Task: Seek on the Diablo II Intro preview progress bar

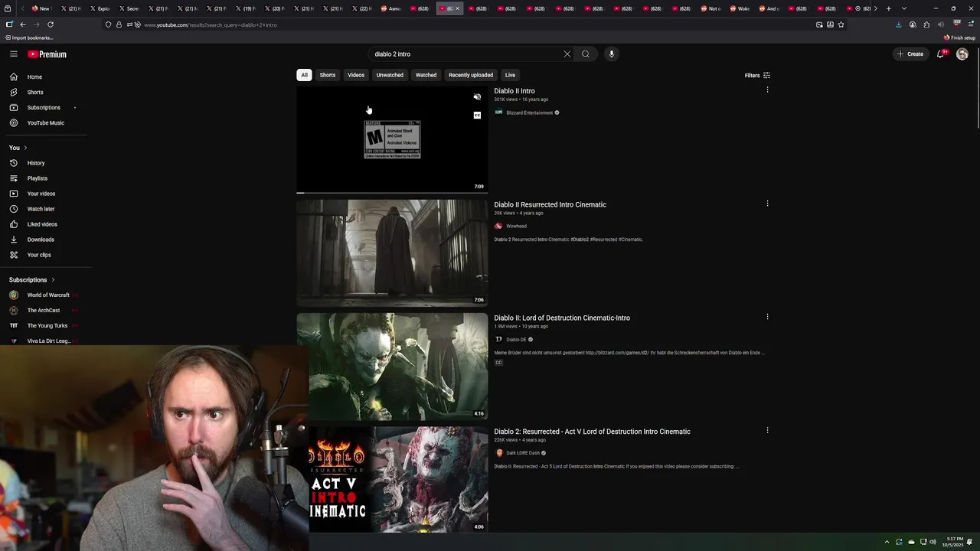Action: [x=392, y=193]
